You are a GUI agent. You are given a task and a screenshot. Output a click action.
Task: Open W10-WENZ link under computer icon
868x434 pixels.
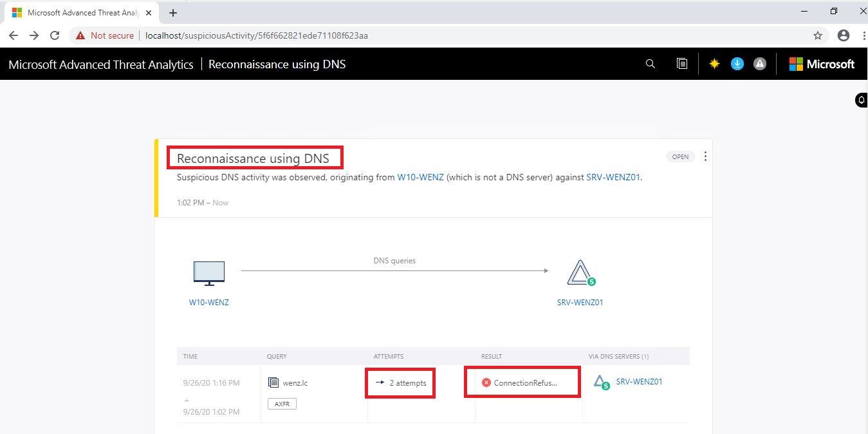tap(209, 302)
